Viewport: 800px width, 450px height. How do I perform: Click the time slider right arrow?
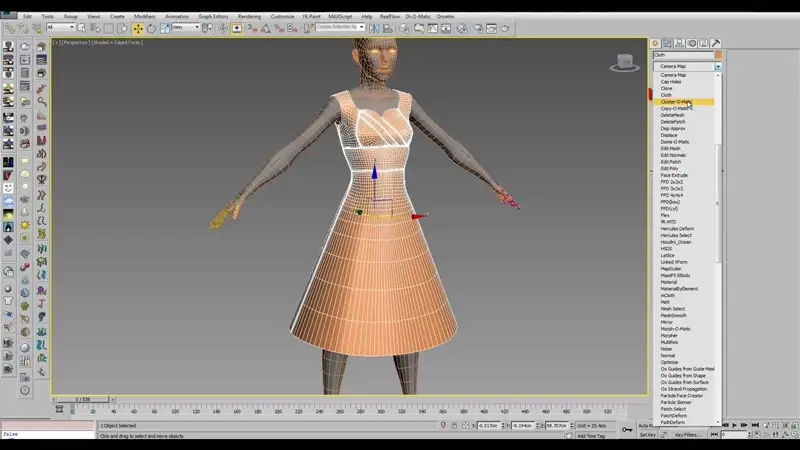pyautogui.click(x=113, y=399)
